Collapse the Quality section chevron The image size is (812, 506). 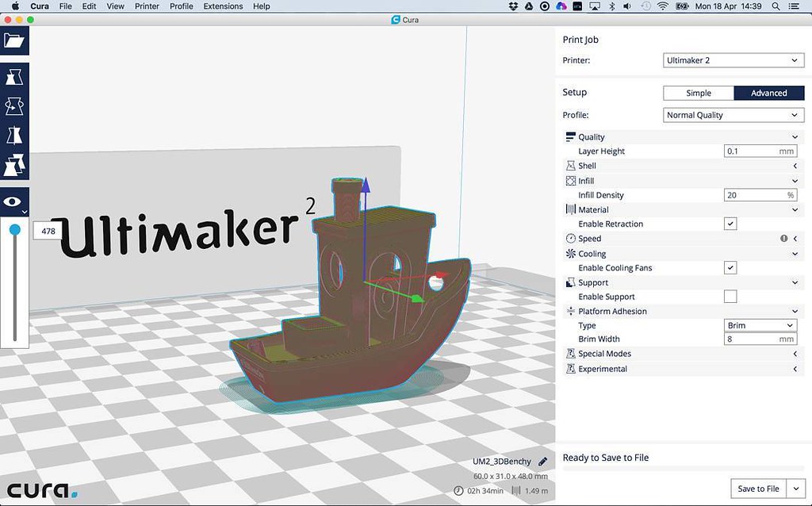(795, 136)
